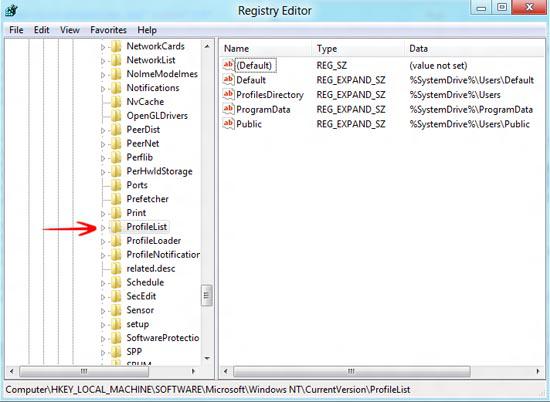Open the Favorites menu
550x402 pixels.
click(108, 30)
